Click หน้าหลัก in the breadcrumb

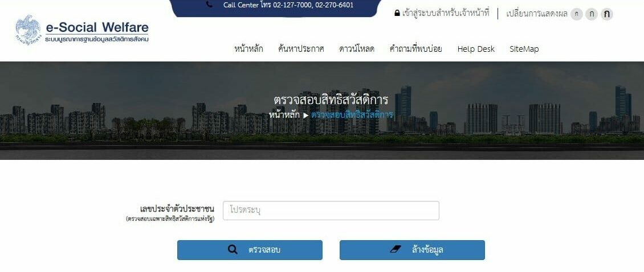tap(284, 115)
